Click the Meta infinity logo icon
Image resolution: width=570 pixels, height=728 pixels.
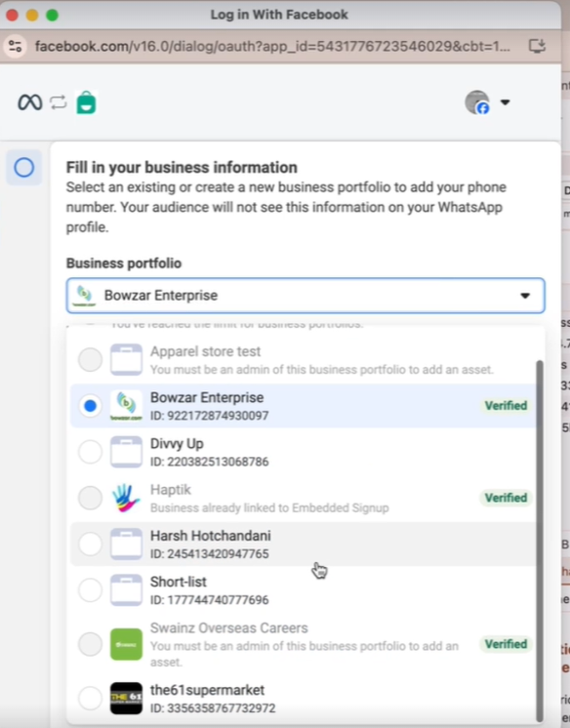coord(29,102)
